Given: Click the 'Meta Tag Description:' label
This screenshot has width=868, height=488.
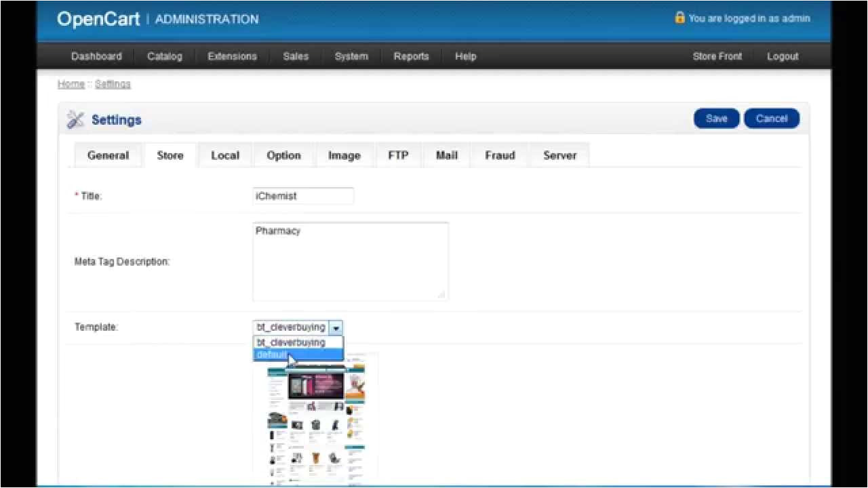Looking at the screenshot, I should [x=122, y=262].
